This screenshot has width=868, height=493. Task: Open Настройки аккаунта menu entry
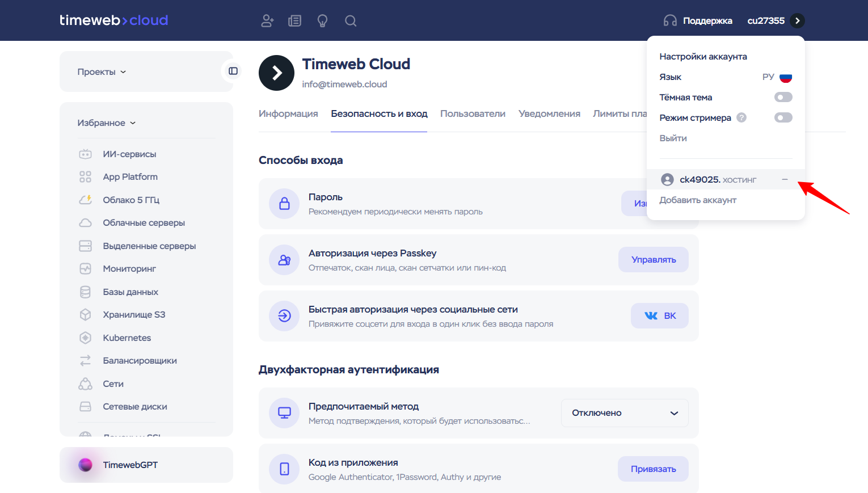pos(703,57)
